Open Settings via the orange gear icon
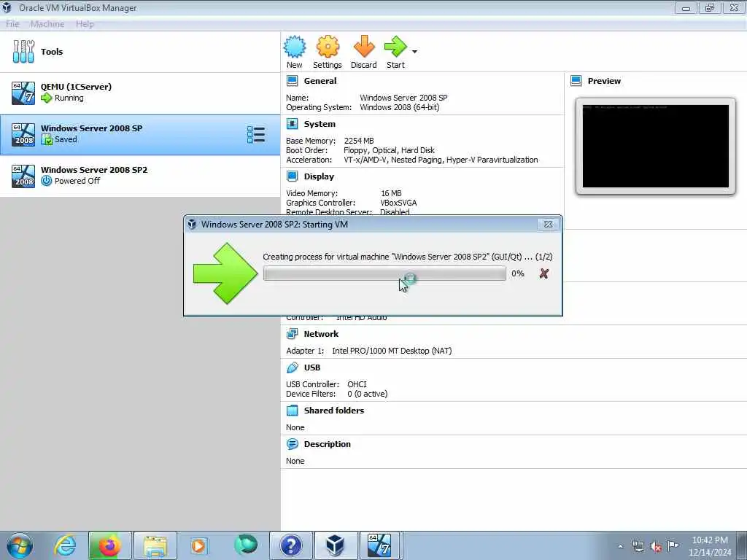The width and height of the screenshot is (747, 560). [328, 52]
